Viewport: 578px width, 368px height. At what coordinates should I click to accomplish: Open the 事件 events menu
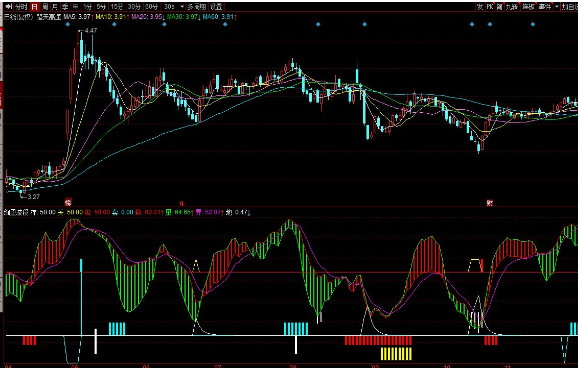(544, 7)
